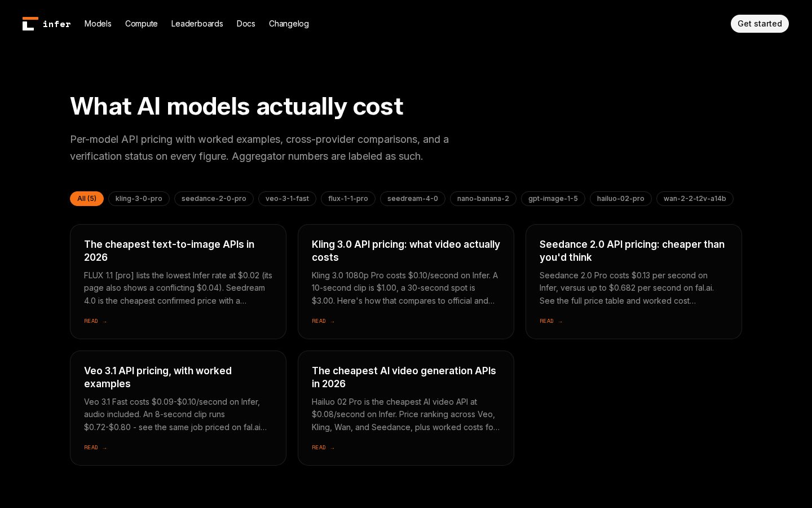Select the flux-1-1-pro filter
812x508 pixels.
pos(348,199)
